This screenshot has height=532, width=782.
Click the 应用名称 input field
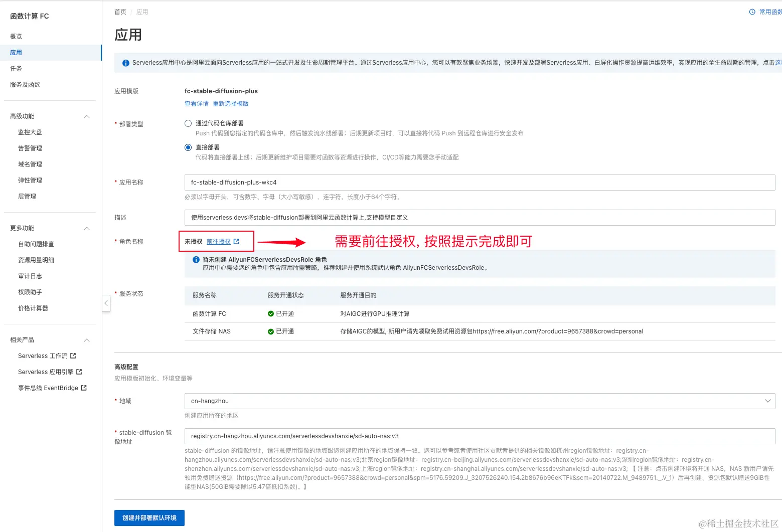(x=480, y=183)
